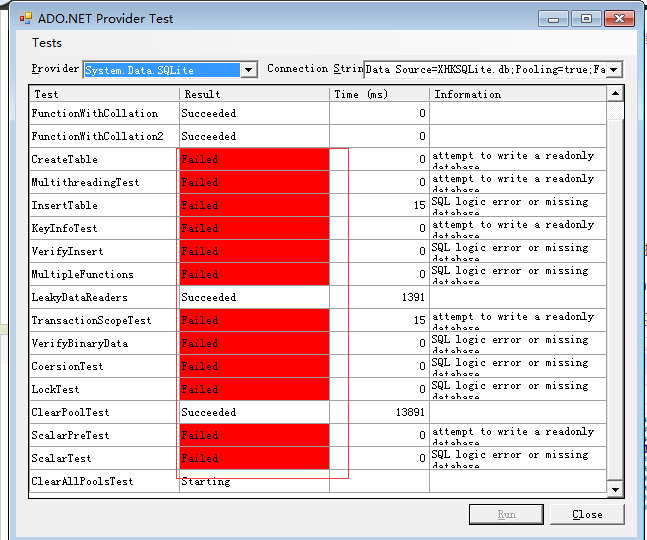Click CreateTable's readonly database error message
Image resolution: width=647 pixels, height=540 pixels.
click(x=518, y=159)
